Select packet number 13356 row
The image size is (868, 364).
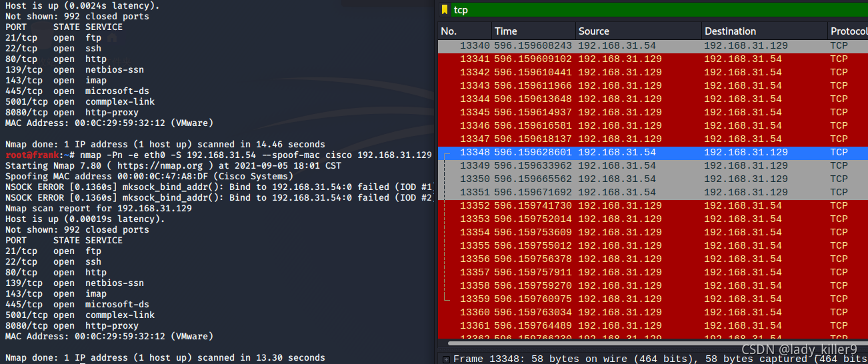click(x=653, y=259)
